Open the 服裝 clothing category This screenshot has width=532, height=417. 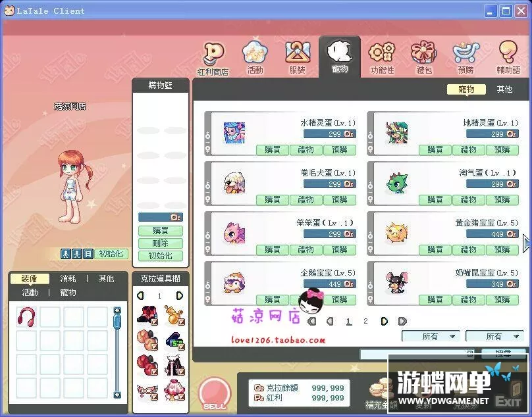click(x=297, y=57)
